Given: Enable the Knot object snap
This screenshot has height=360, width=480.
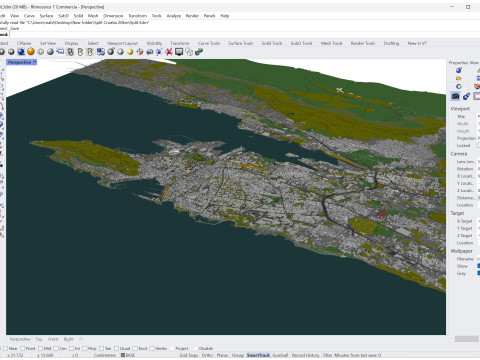Looking at the screenshot, I should click(x=135, y=348).
